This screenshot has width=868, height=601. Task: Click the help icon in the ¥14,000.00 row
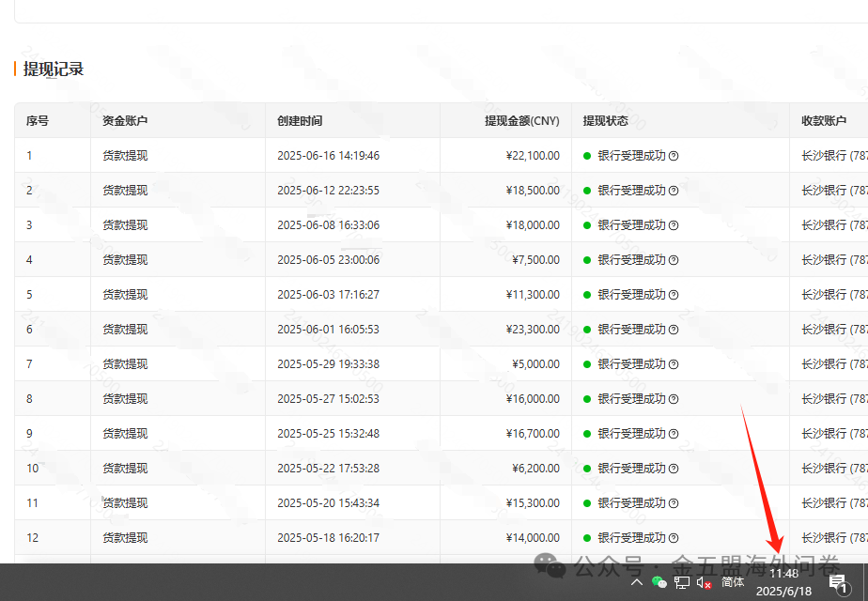point(674,538)
